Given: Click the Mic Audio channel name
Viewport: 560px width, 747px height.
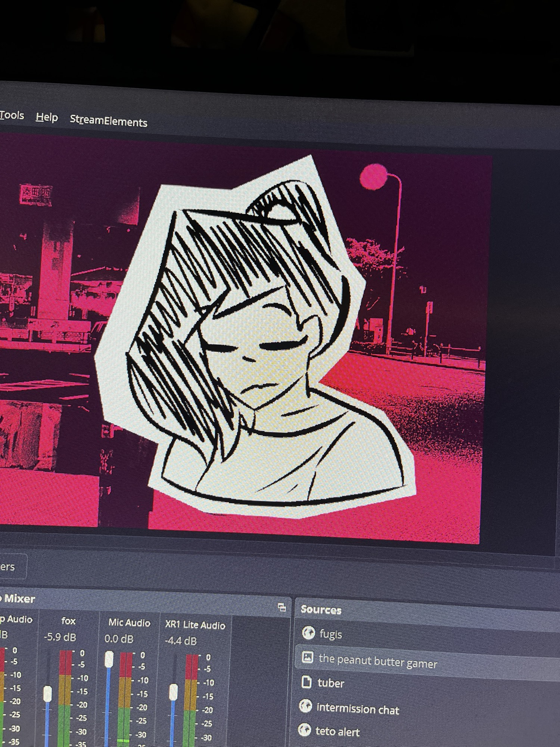Looking at the screenshot, I should click(x=129, y=623).
